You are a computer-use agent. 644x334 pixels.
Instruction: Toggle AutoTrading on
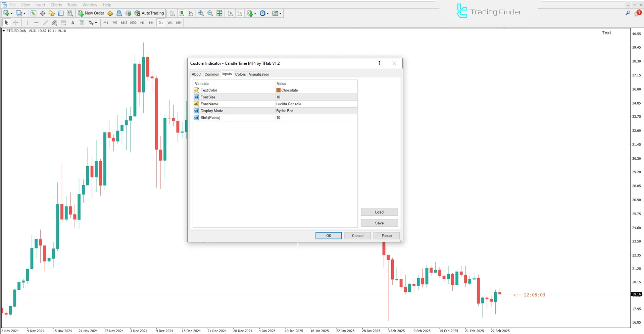pos(149,13)
